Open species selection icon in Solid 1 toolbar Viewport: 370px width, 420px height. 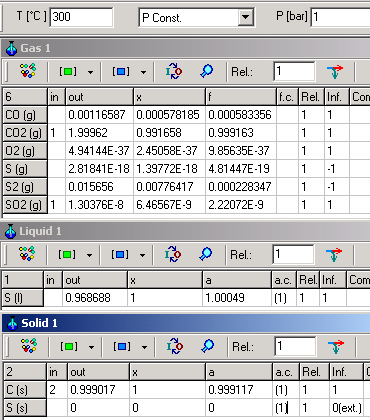(x=29, y=346)
